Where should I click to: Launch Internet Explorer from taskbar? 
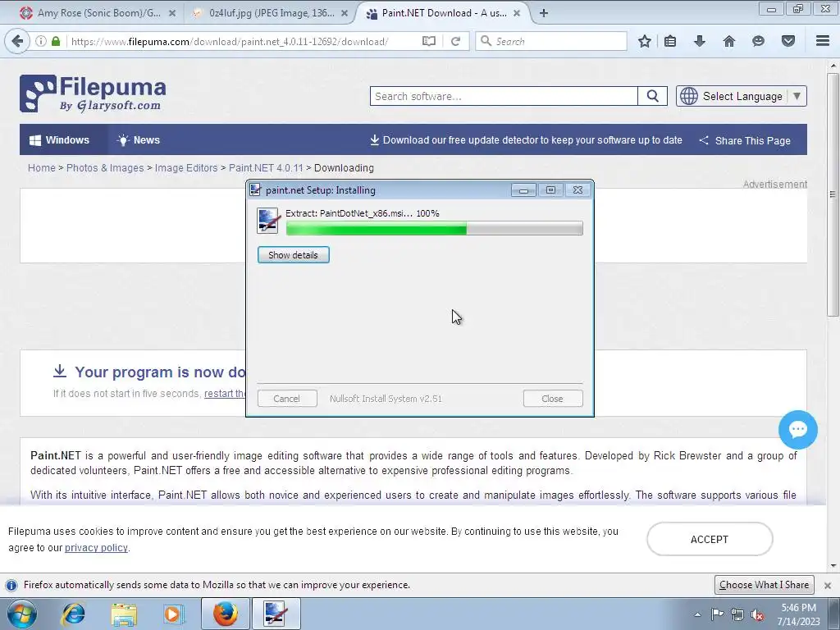point(73,614)
